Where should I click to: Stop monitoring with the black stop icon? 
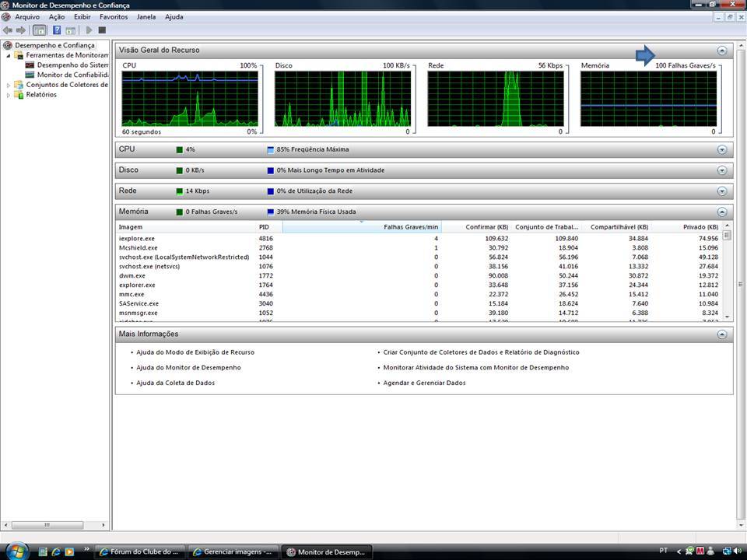click(x=102, y=30)
